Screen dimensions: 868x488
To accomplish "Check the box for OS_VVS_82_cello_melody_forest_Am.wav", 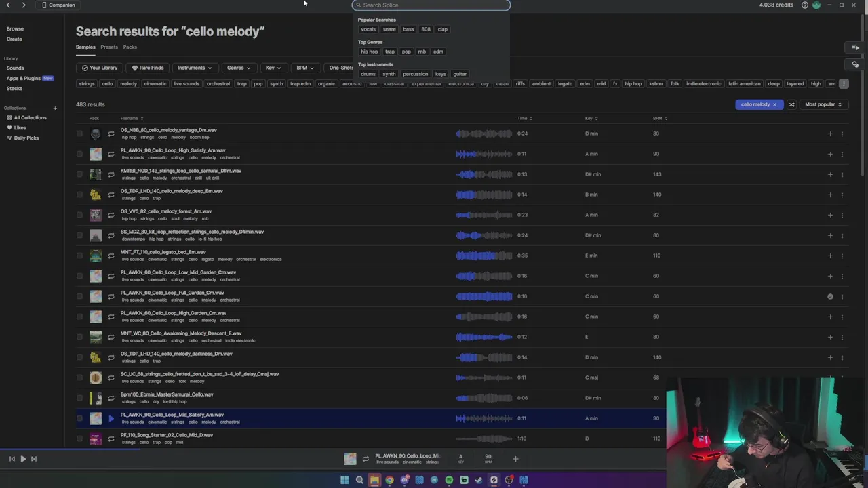I will [x=80, y=215].
